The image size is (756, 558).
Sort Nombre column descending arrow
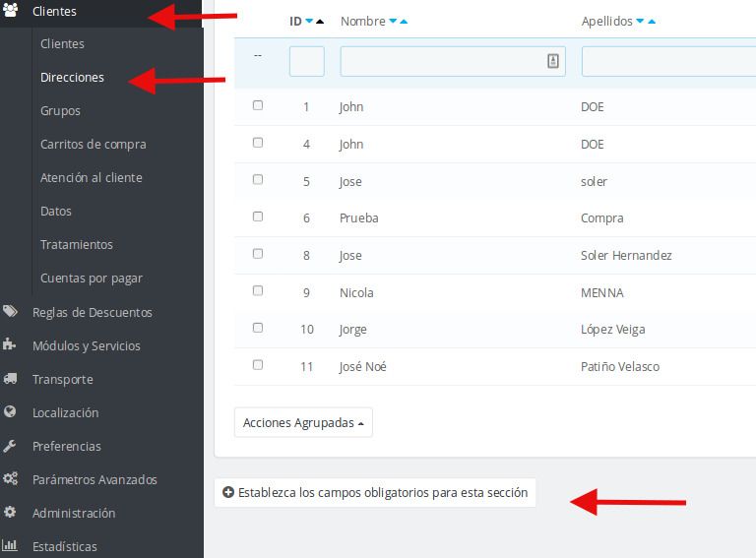coord(393,21)
